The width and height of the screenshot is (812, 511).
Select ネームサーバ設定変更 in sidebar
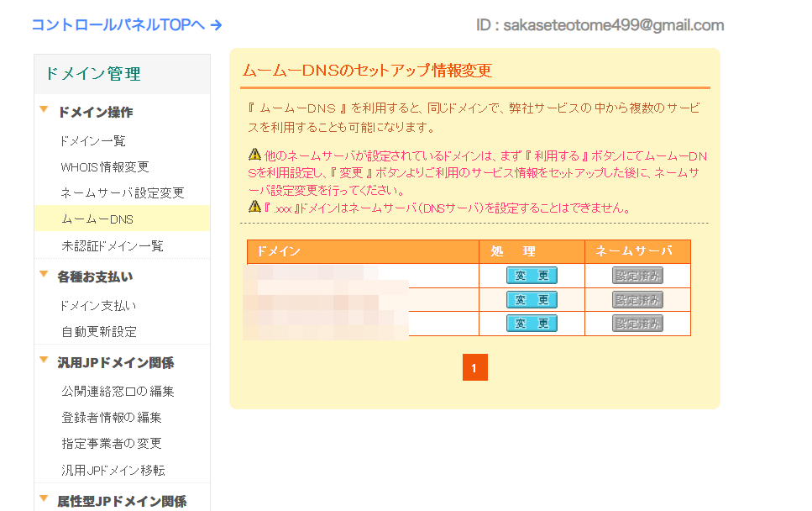[x=122, y=192]
